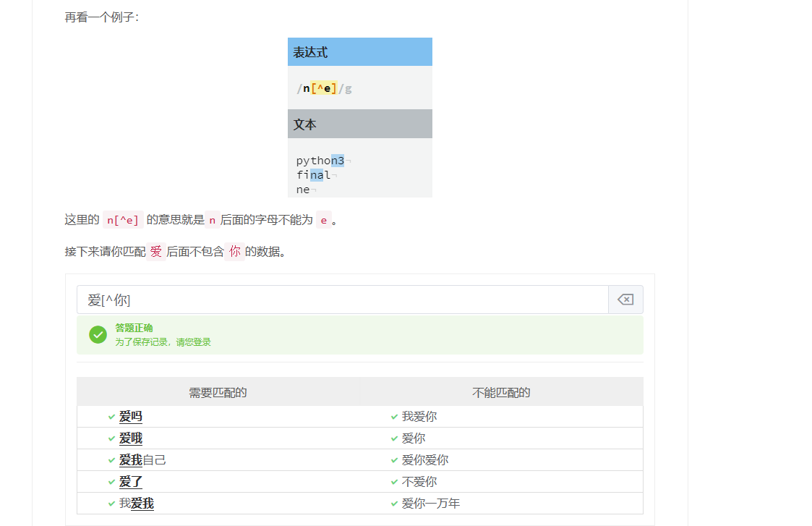Select the 需要匹配的 column header
The image size is (812, 526).
point(218,392)
